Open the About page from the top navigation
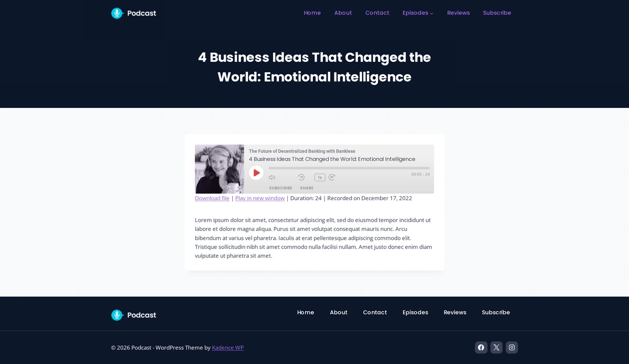 [343, 13]
